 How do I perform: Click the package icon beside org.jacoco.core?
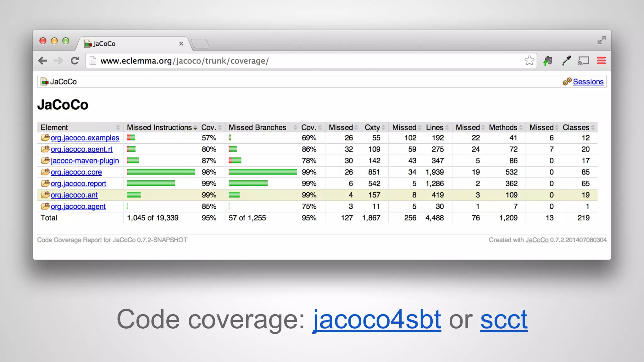click(45, 172)
